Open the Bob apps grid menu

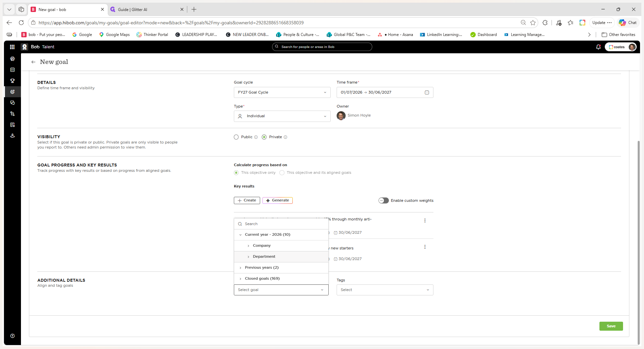(12, 47)
